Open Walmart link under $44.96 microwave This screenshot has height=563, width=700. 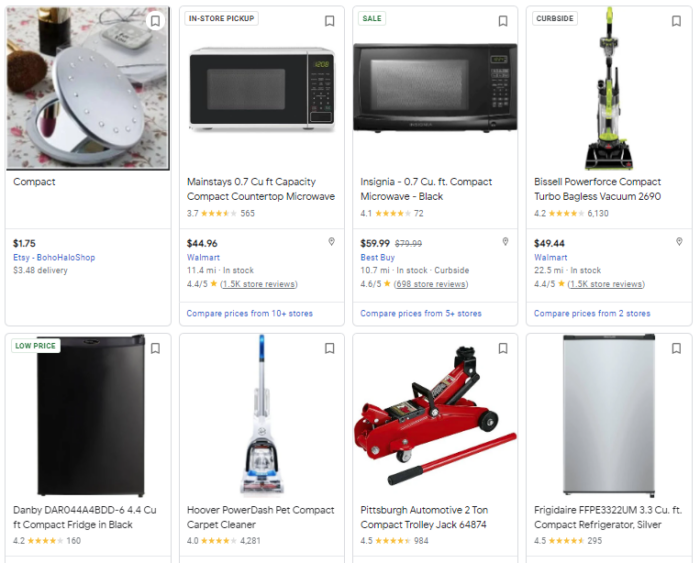[203, 258]
